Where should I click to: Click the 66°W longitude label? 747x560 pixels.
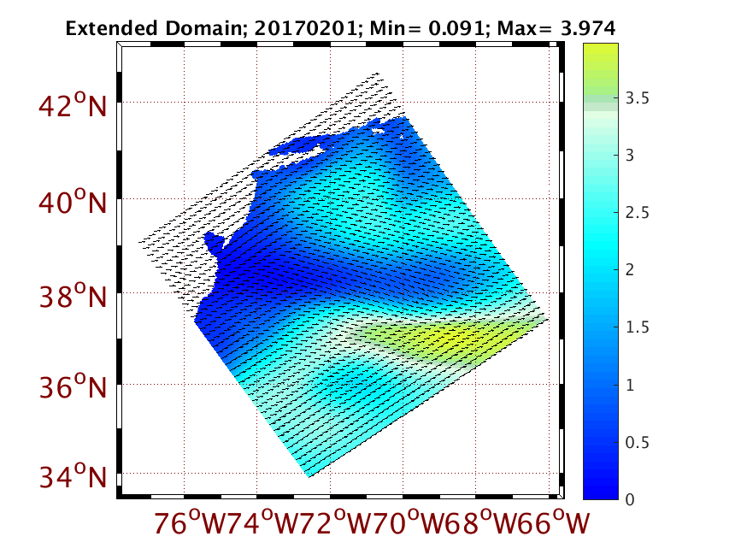pos(554,523)
